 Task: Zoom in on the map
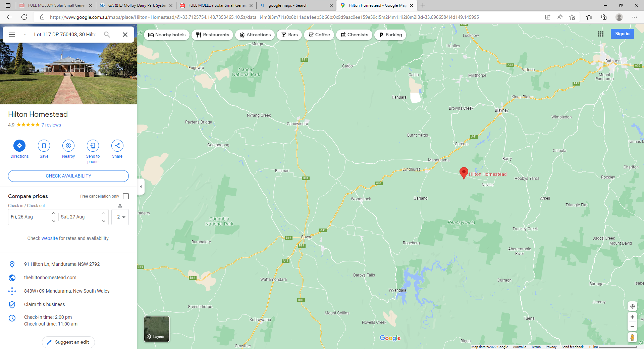(x=632, y=317)
